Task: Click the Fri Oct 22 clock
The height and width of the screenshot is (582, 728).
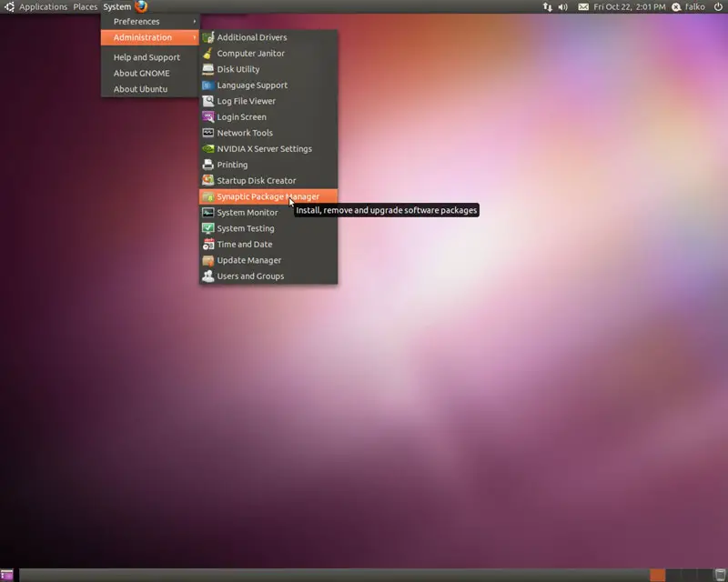Action: (630, 7)
